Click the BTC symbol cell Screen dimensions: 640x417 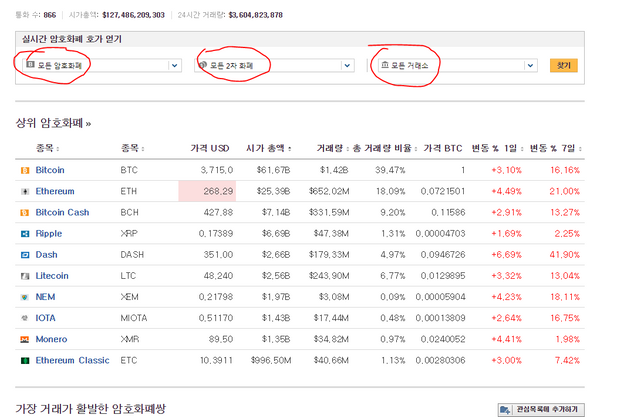pos(129,170)
